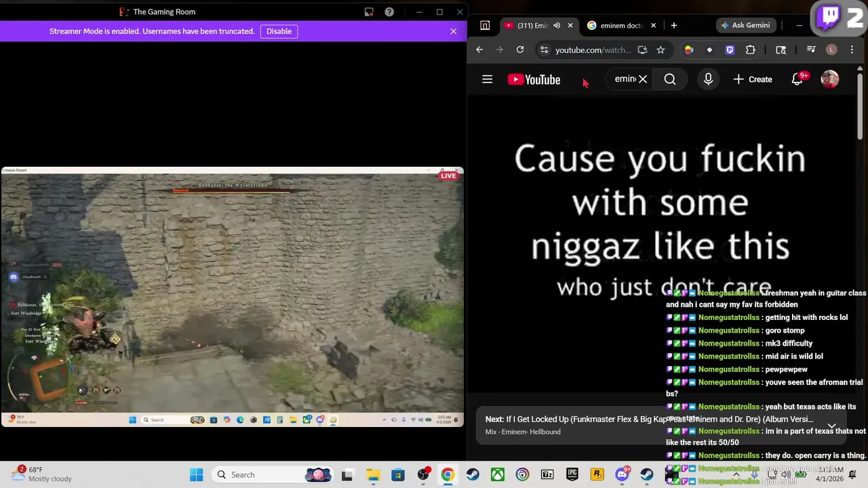This screenshot has height=488, width=868.
Task: Click the tab search icon in Chrome toolbar
Action: (x=781, y=49)
